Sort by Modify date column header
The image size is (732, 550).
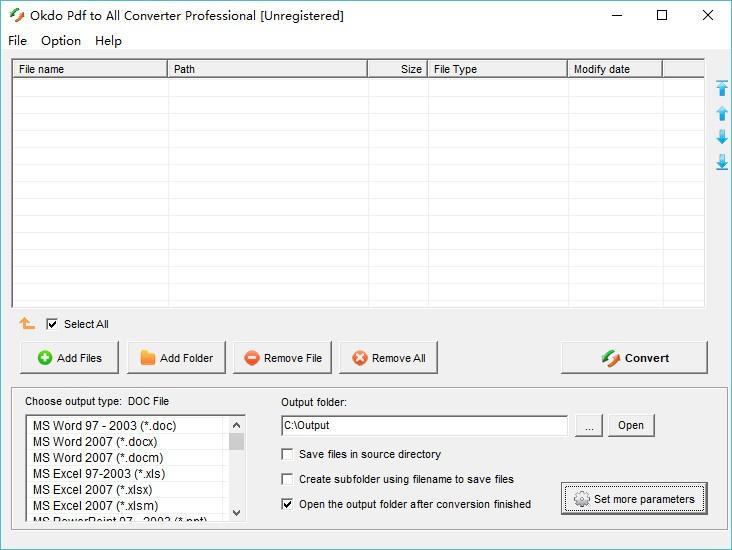615,69
